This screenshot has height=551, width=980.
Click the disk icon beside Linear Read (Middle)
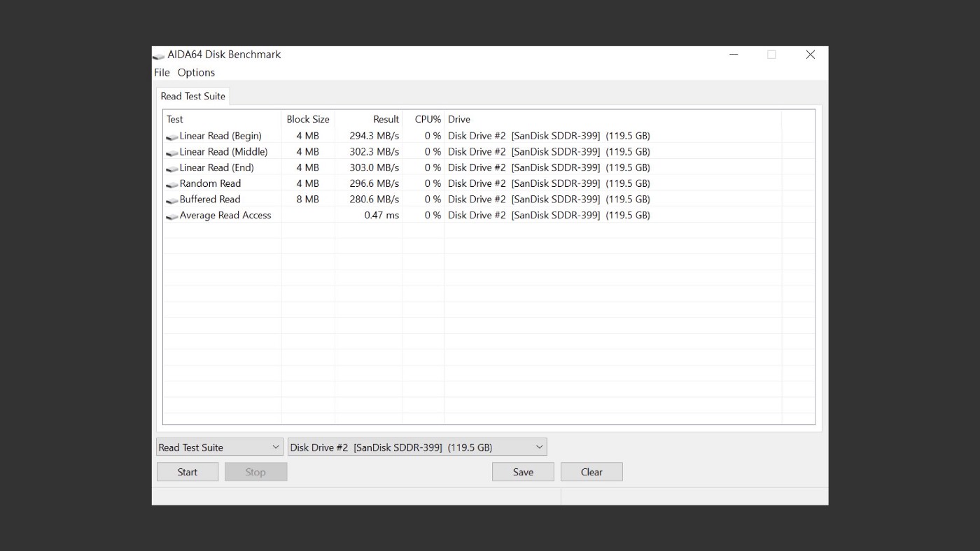(171, 151)
